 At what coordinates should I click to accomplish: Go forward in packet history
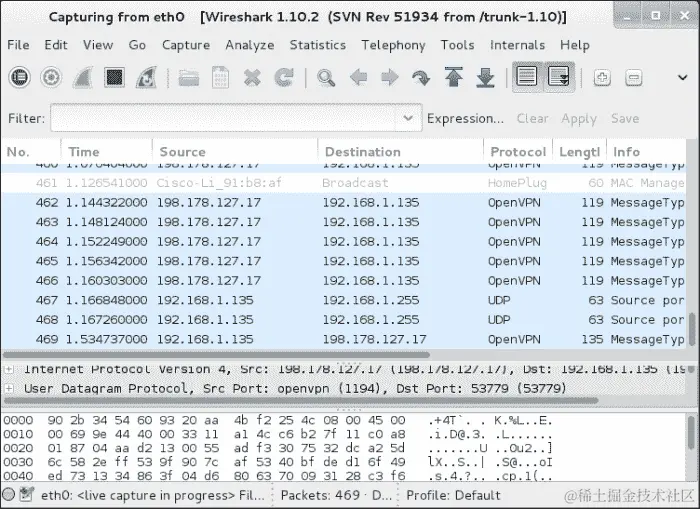(x=390, y=78)
